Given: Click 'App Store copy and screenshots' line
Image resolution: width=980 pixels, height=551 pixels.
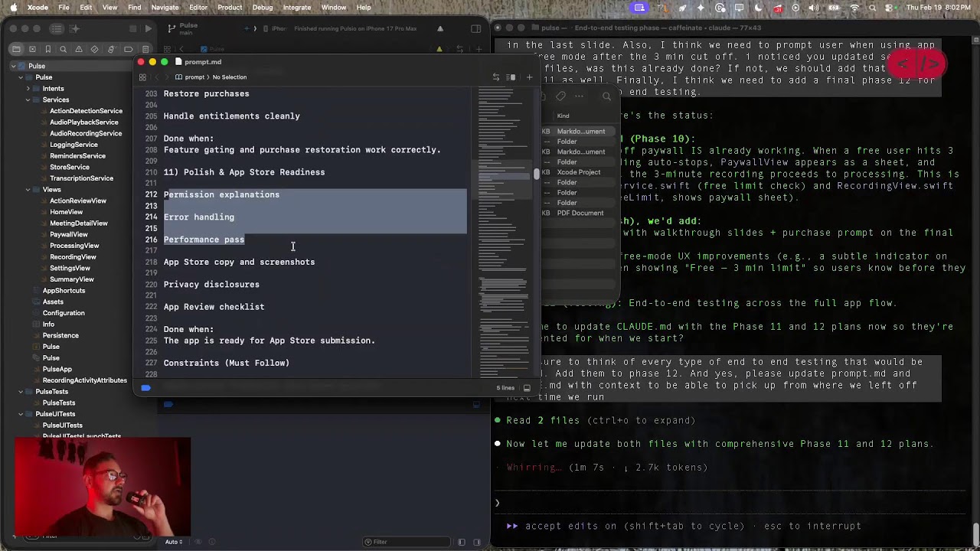Looking at the screenshot, I should pyautogui.click(x=239, y=262).
